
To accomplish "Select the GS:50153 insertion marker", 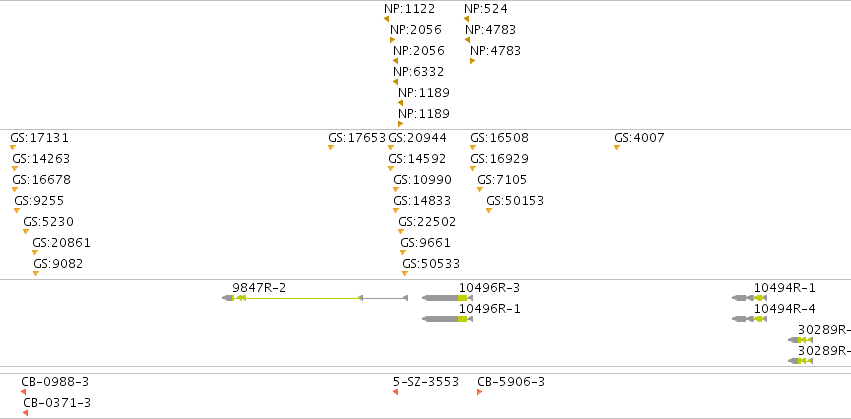I will point(489,211).
